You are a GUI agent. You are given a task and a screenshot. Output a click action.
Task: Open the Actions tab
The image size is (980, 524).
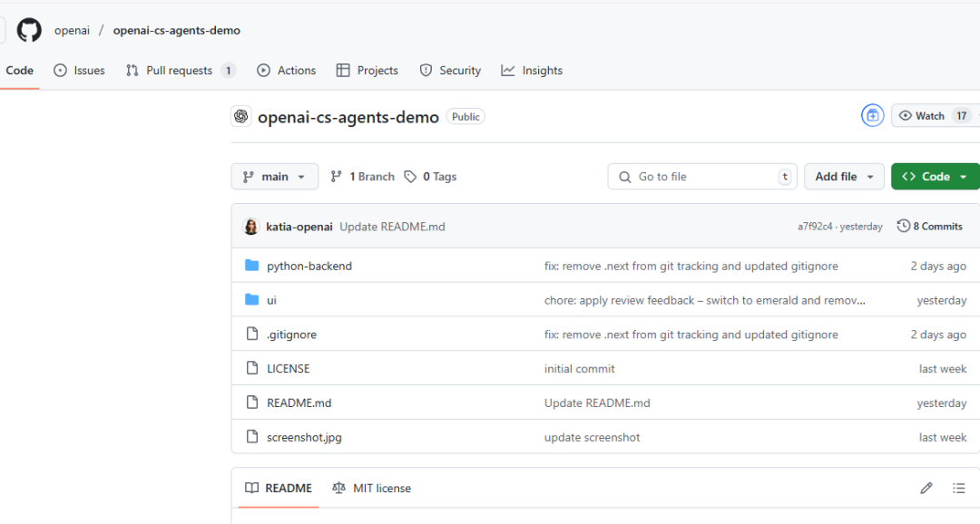[x=286, y=71]
